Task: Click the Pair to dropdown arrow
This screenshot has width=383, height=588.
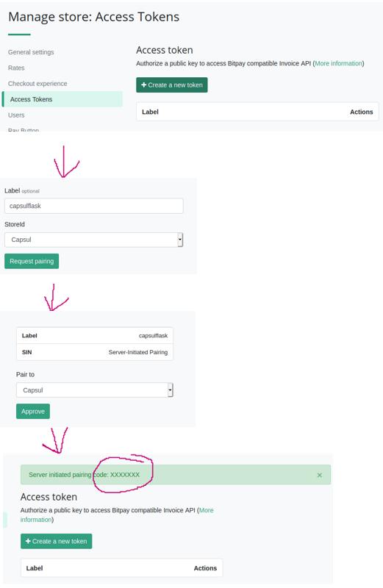Action: 171,390
